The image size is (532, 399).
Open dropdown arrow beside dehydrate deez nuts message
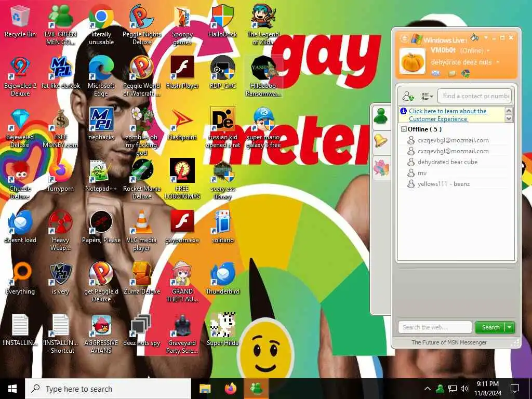[x=498, y=62]
